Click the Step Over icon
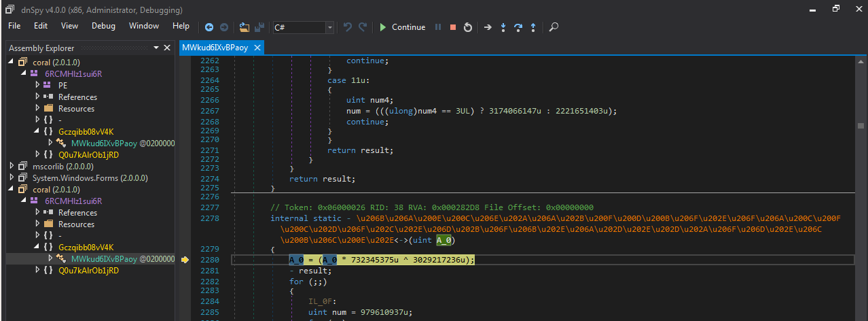868x321 pixels. pos(518,27)
